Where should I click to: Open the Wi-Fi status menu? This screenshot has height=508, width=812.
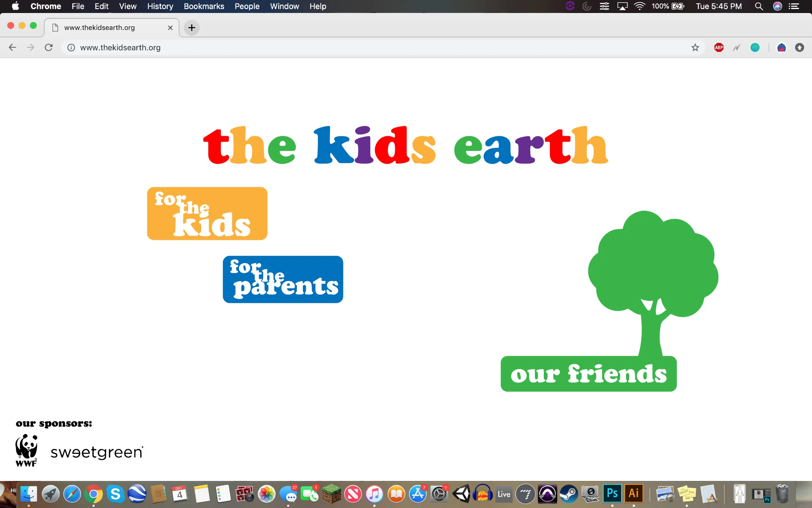[x=640, y=7]
